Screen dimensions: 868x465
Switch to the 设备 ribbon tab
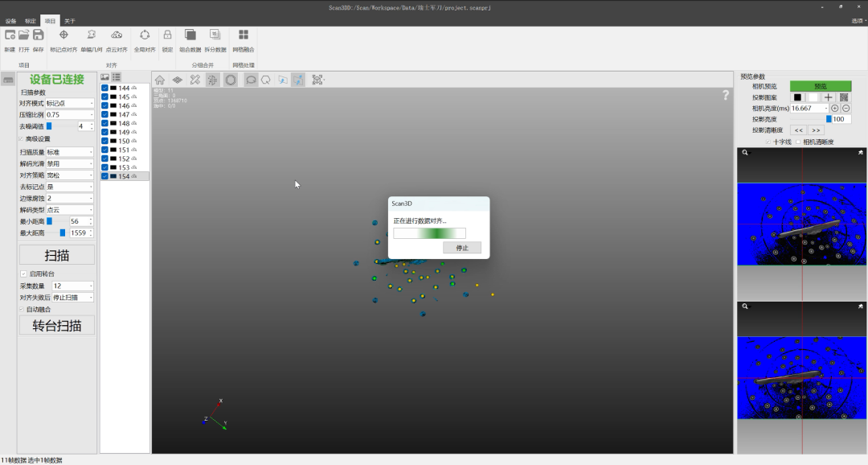coord(10,21)
